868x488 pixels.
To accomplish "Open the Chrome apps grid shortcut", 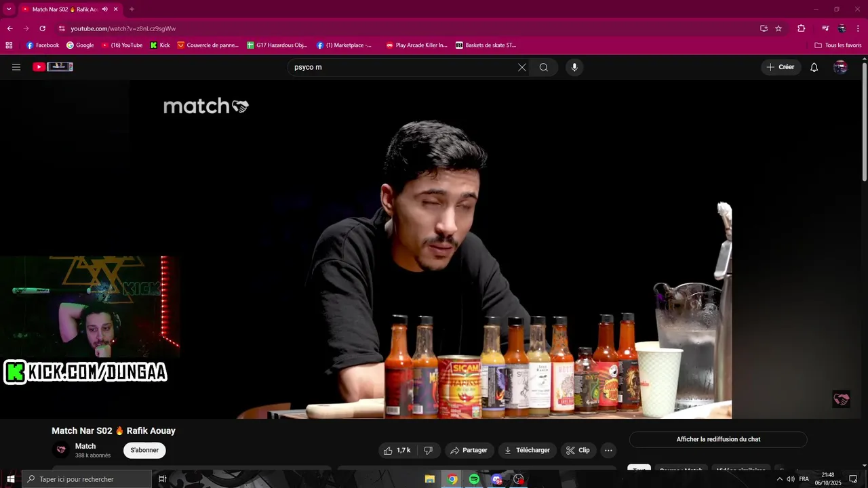I will point(9,45).
